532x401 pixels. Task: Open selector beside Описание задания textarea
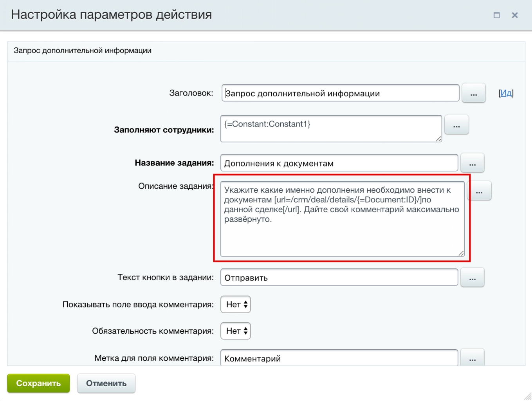[479, 191]
